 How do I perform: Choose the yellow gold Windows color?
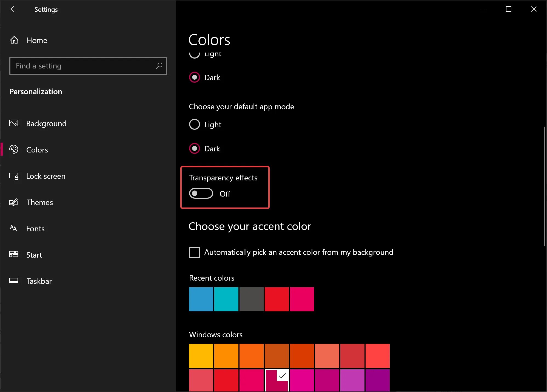pyautogui.click(x=201, y=356)
